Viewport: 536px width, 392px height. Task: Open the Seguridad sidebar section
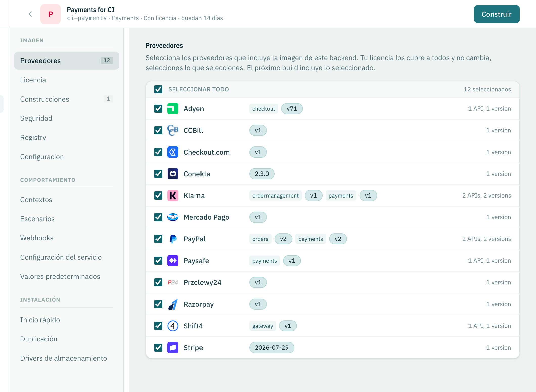(x=67, y=118)
